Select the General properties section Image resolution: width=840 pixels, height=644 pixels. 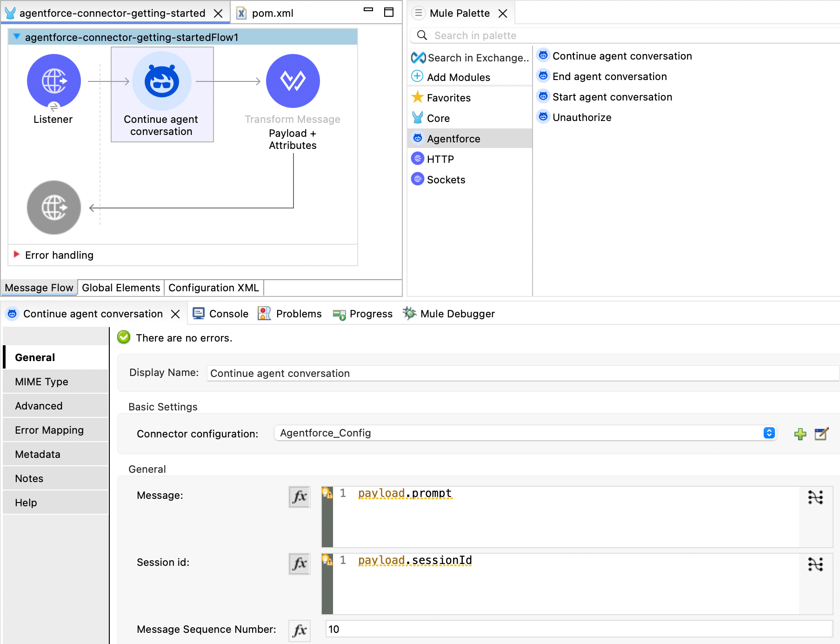tap(56, 357)
